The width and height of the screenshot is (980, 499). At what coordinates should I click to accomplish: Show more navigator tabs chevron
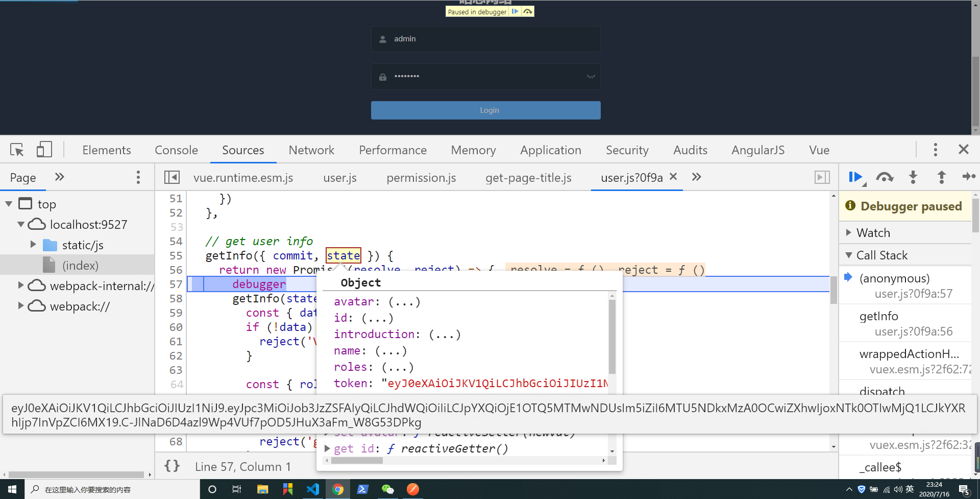tap(59, 177)
